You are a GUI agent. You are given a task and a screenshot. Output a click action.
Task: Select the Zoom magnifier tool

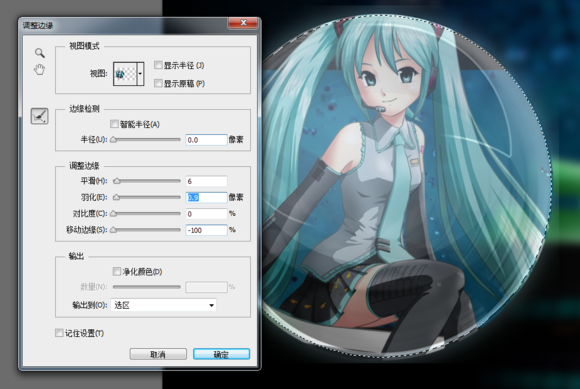pos(40,53)
